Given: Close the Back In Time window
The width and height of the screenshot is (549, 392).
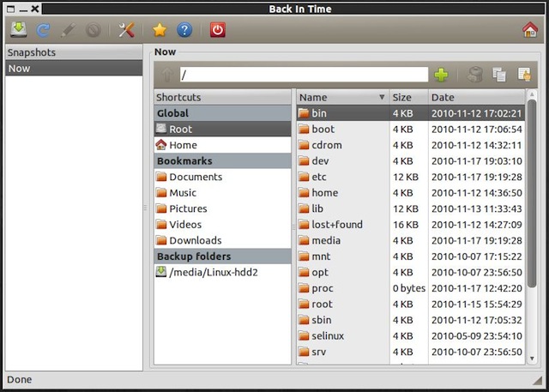Looking at the screenshot, I should [34, 9].
